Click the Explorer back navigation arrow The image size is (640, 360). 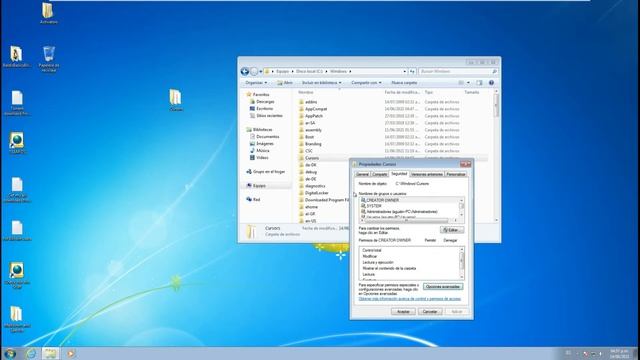click(245, 71)
